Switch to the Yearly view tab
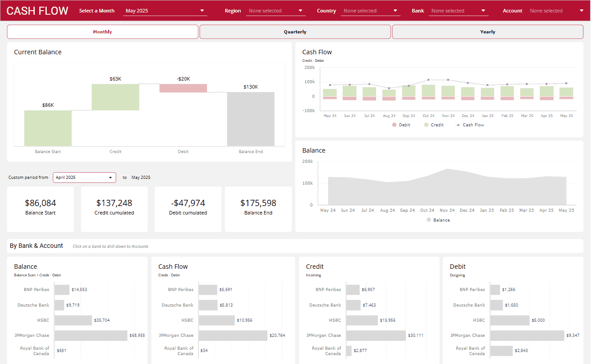 [487, 32]
